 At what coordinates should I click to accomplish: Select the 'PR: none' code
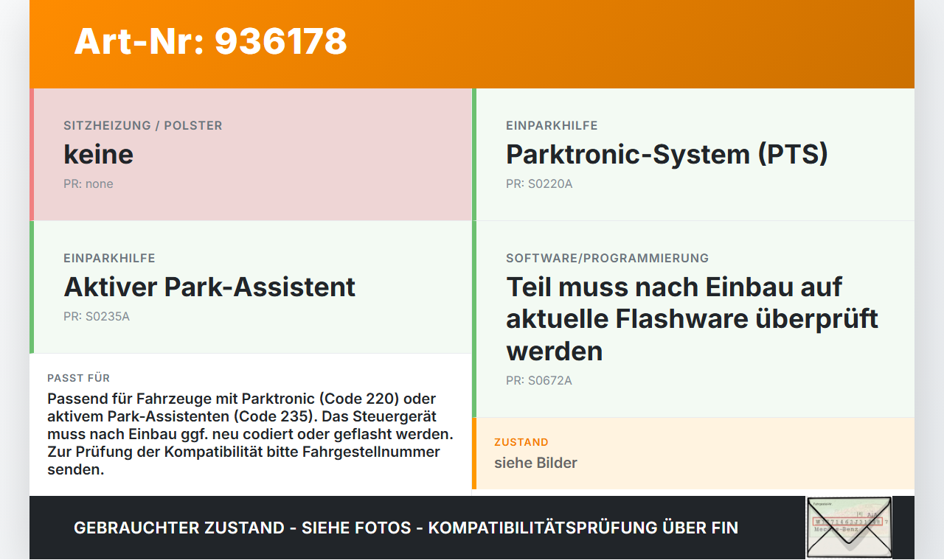pyautogui.click(x=88, y=184)
